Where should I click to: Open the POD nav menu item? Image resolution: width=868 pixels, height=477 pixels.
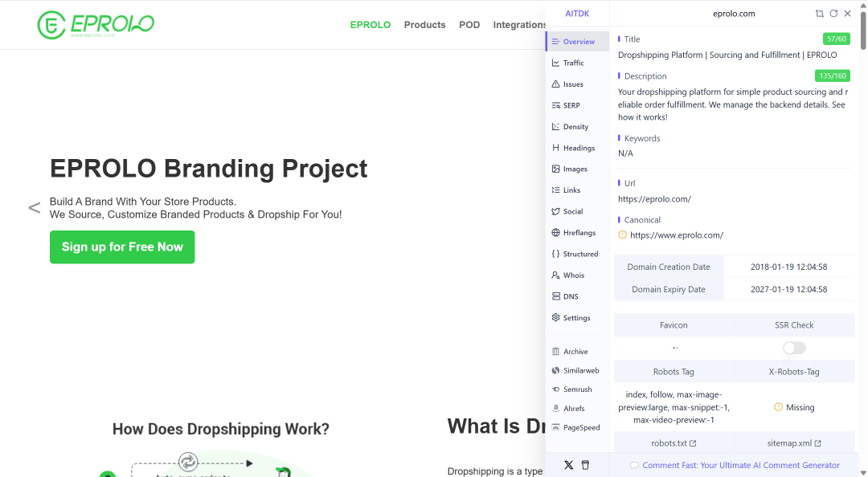(x=469, y=25)
